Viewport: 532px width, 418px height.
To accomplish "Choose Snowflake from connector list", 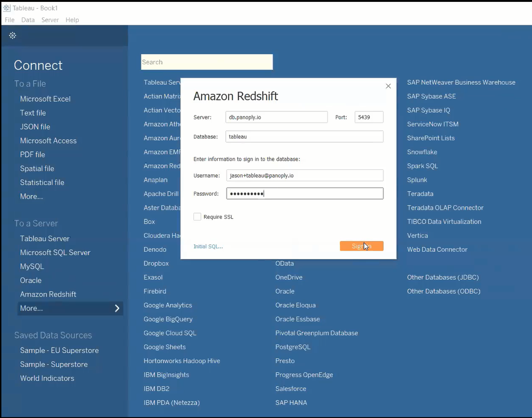I will click(x=422, y=152).
